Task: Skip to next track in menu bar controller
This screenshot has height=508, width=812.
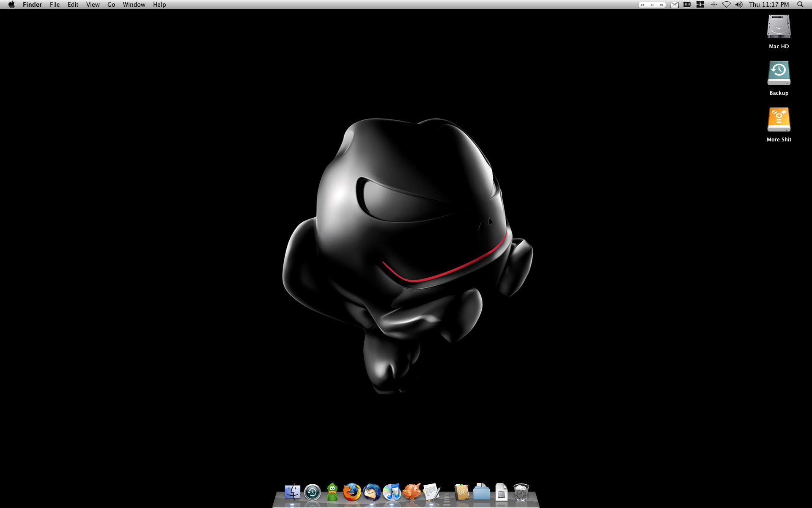Action: pyautogui.click(x=661, y=5)
